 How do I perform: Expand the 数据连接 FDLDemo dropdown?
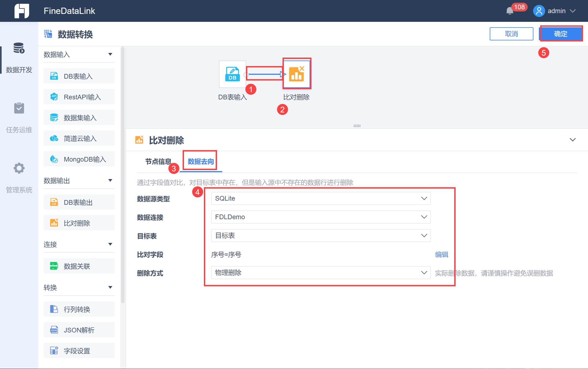tap(321, 217)
